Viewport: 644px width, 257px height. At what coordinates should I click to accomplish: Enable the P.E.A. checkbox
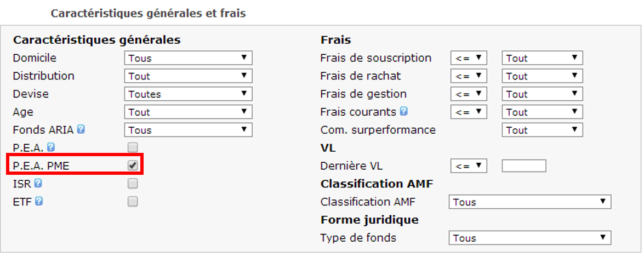133,147
